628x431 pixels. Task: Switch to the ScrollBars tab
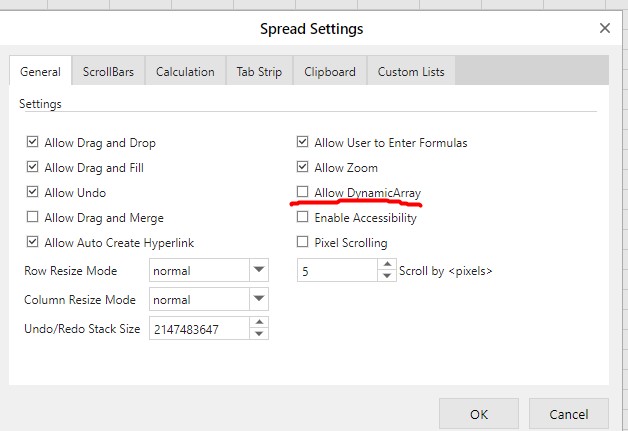[108, 72]
